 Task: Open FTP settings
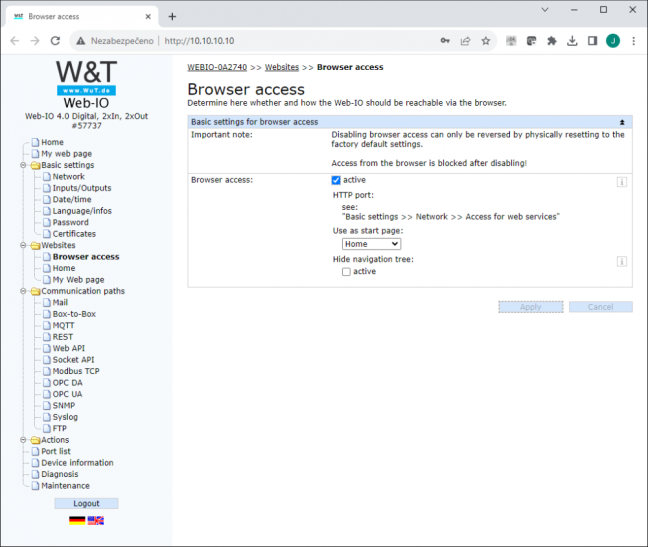pyautogui.click(x=59, y=428)
